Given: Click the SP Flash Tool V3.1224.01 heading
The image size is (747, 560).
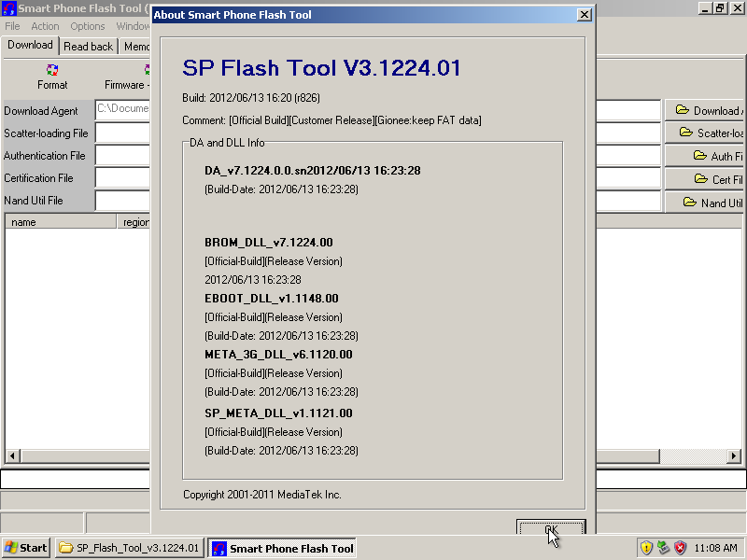Looking at the screenshot, I should [x=321, y=68].
